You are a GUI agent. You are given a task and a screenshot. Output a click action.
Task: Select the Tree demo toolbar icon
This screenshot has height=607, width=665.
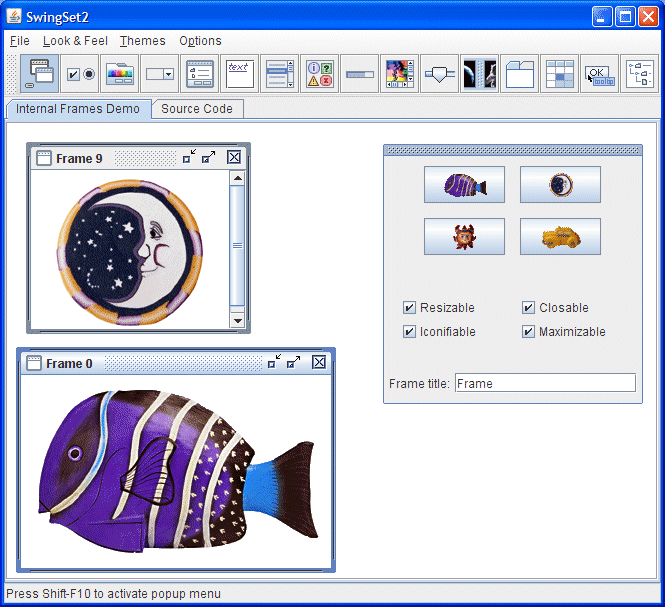coord(639,74)
